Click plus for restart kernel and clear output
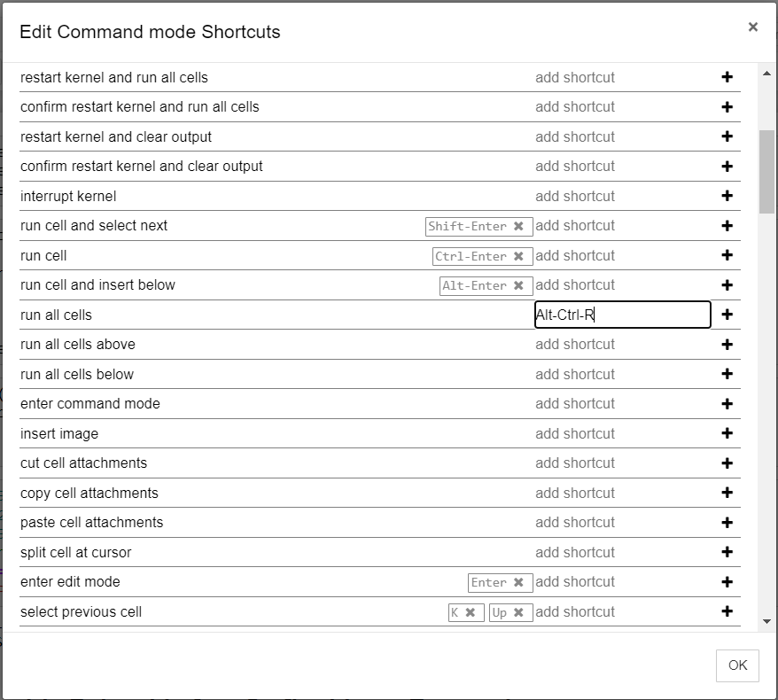778x700 pixels. click(727, 136)
